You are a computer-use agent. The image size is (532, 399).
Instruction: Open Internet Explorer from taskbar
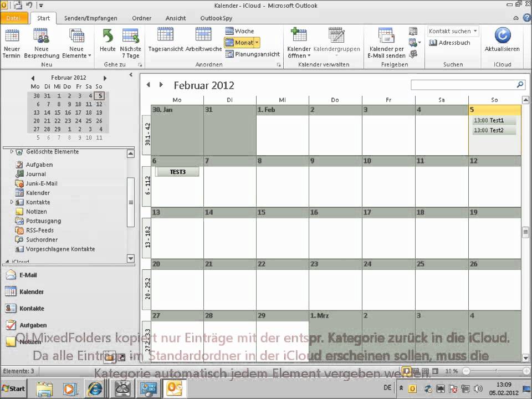pos(95,388)
